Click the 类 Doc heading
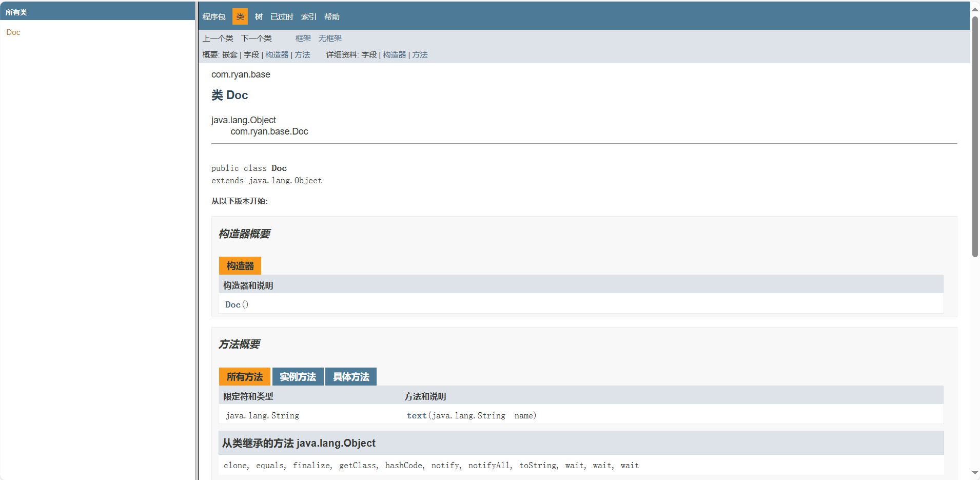Image resolution: width=980 pixels, height=480 pixels. click(230, 95)
